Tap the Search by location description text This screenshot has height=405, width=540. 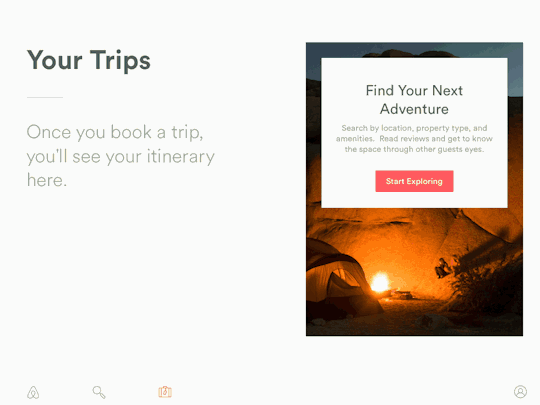point(414,138)
